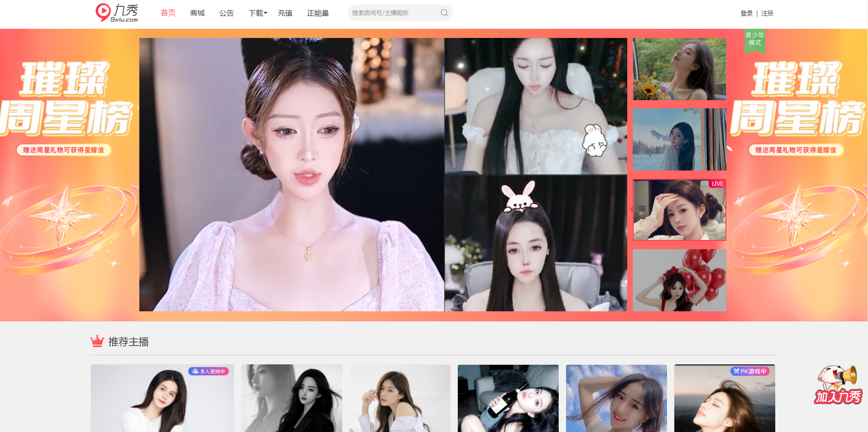Open the 正能量 menu item
Image resolution: width=868 pixels, height=432 pixels.
point(318,13)
